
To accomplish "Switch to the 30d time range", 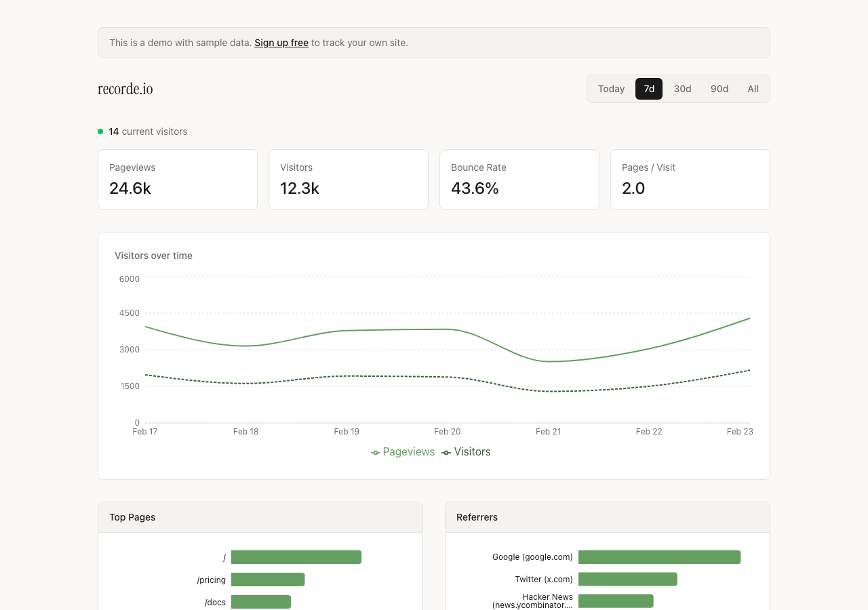I will (x=682, y=89).
